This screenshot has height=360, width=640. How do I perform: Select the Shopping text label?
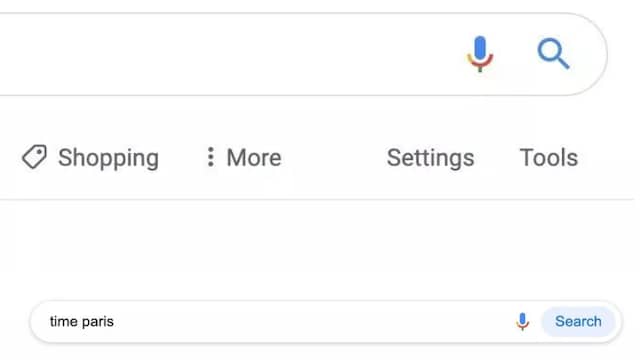108,158
